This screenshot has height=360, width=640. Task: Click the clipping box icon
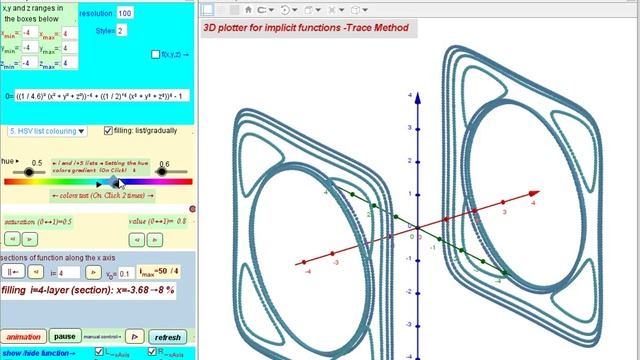pos(332,10)
